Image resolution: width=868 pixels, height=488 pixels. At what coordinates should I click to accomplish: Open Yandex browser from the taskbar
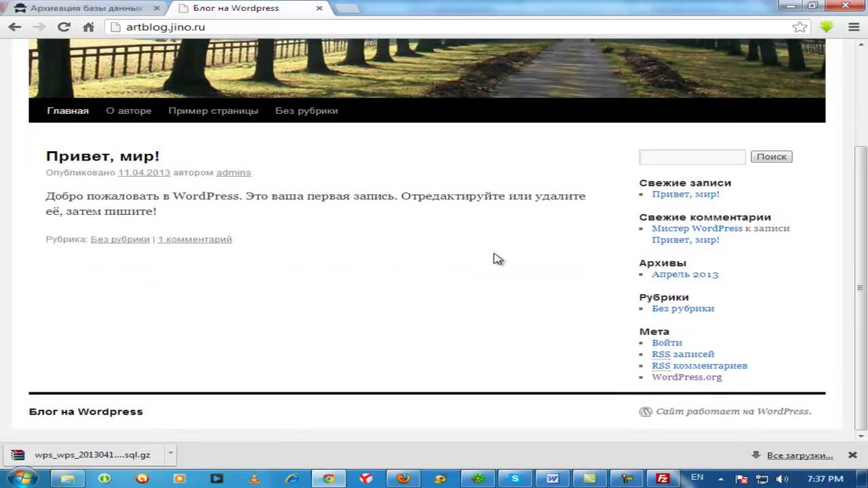366,478
